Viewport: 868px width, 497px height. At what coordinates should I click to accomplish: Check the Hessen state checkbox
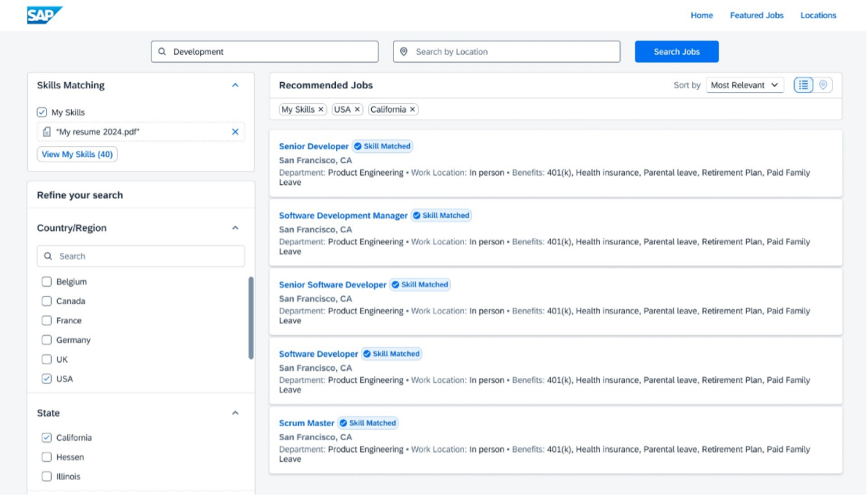tap(47, 458)
